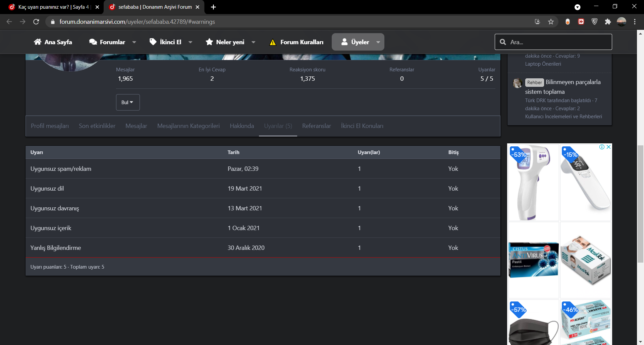Click the -15% thermometer ad

[586, 183]
